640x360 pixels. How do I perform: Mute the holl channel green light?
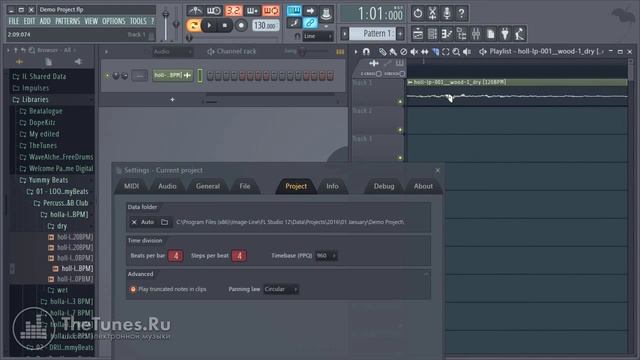(x=107, y=76)
